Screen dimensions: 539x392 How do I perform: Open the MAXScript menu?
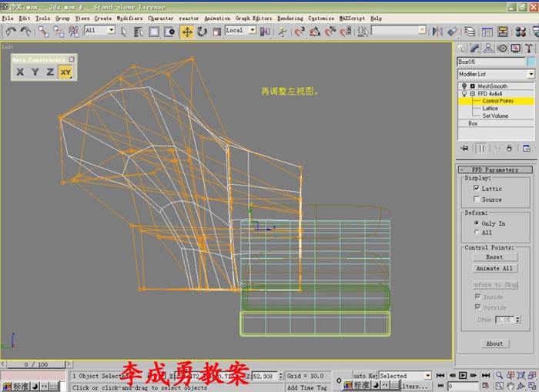point(352,18)
